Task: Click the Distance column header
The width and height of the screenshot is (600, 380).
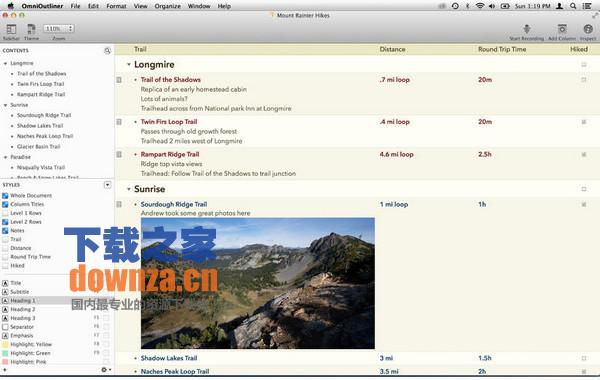Action: (x=392, y=49)
